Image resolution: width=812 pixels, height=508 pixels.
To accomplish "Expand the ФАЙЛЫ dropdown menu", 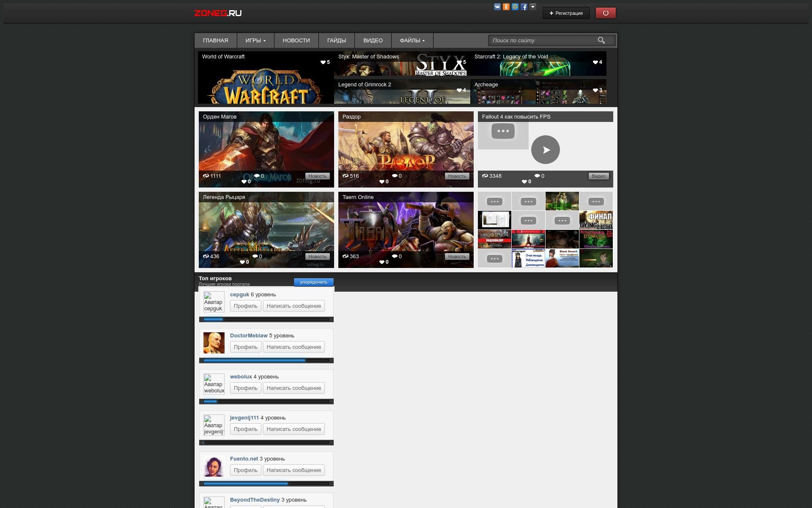I will coord(412,41).
